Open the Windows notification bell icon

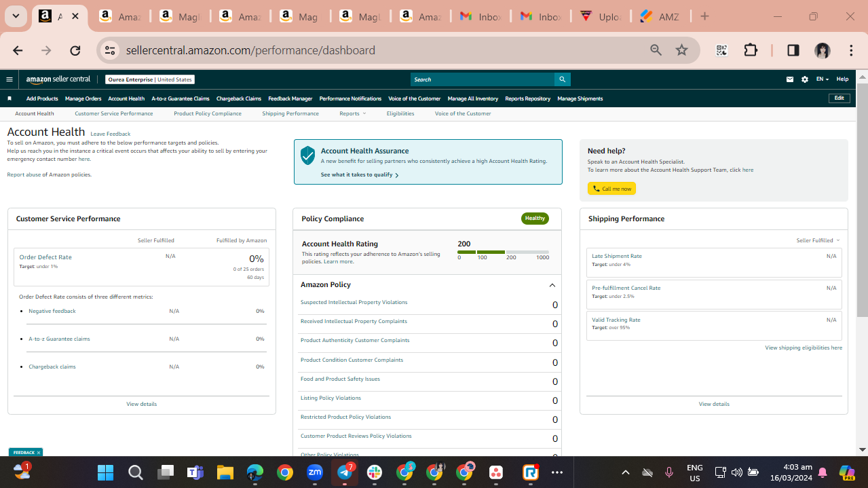(x=823, y=472)
